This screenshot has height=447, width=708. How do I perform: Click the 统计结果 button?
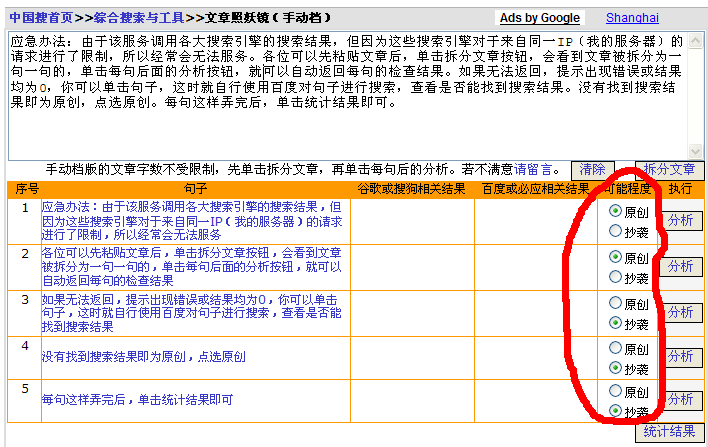(669, 432)
